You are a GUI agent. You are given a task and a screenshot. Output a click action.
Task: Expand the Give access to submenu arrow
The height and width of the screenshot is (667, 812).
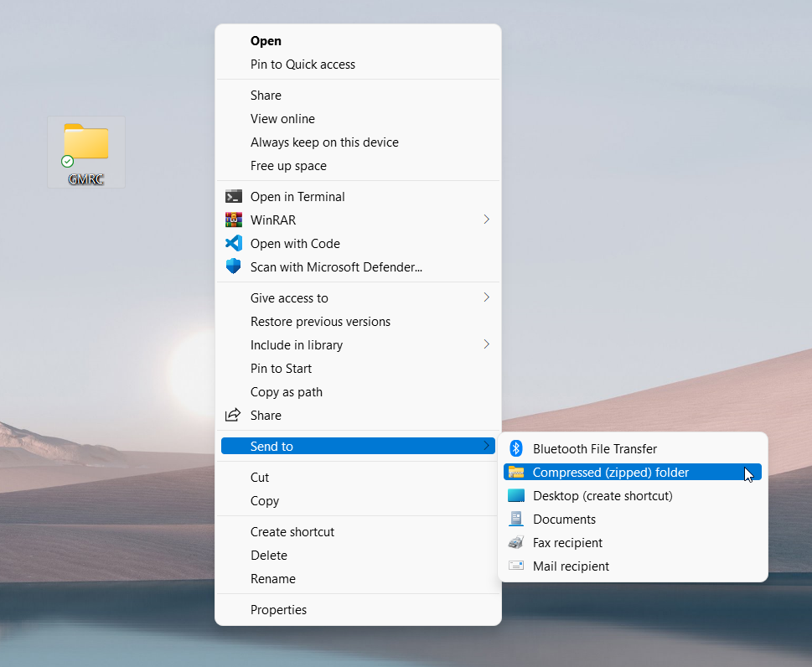coord(486,297)
